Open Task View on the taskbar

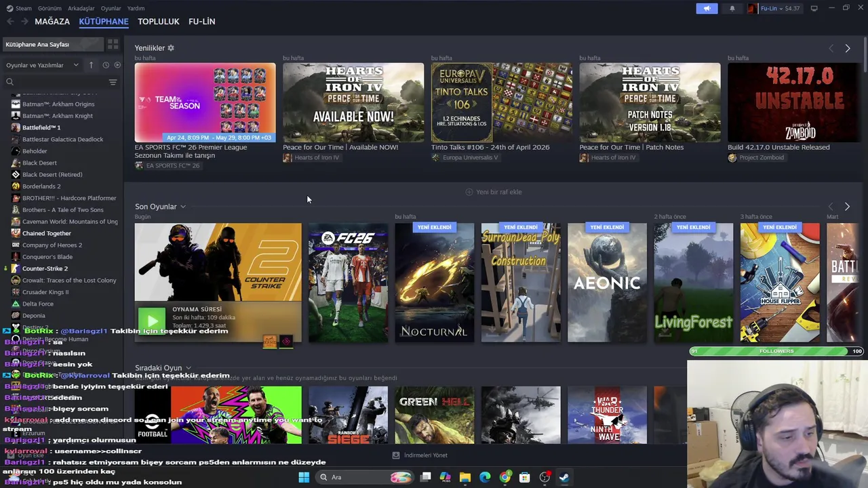[425, 477]
